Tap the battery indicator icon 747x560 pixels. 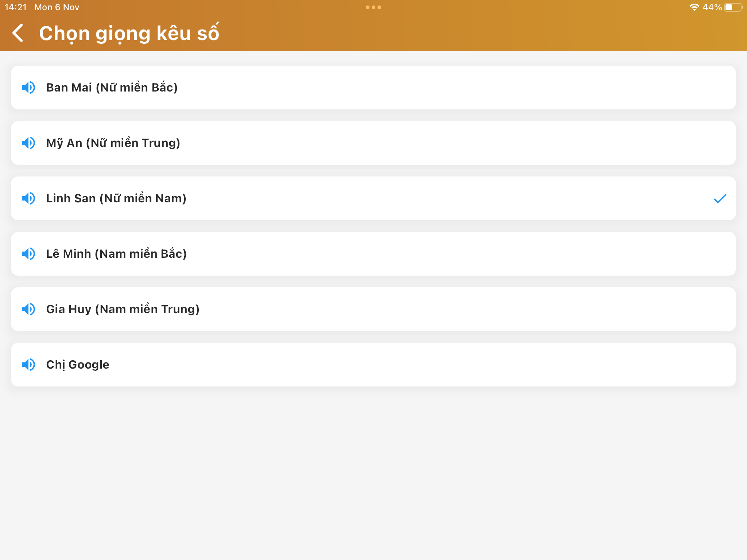click(733, 7)
